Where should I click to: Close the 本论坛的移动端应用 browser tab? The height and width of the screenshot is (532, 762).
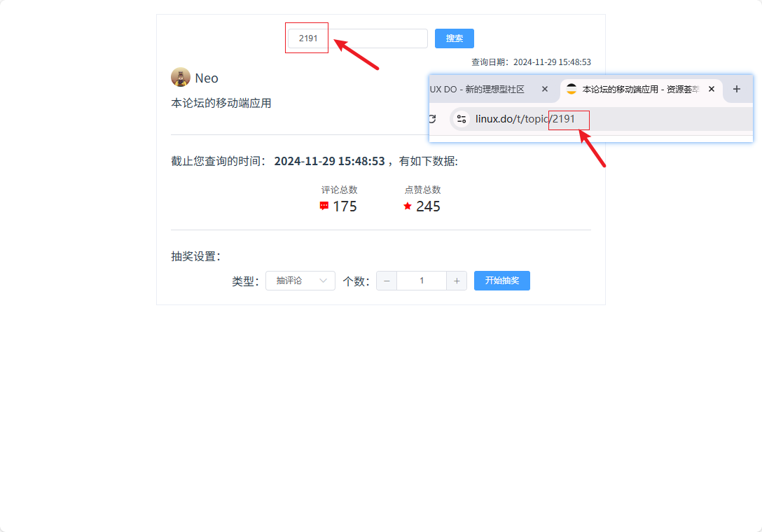tap(712, 90)
